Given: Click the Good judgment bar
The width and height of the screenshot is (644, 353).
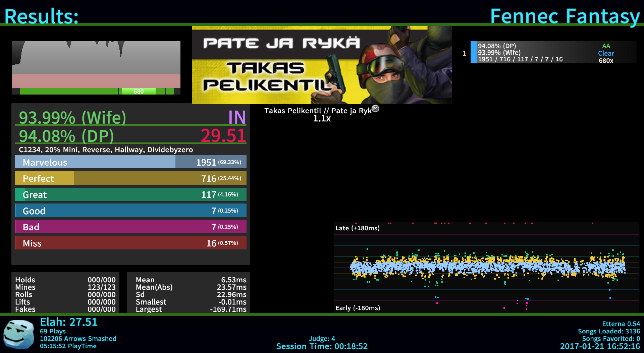Looking at the screenshot, I should pyautogui.click(x=130, y=211).
